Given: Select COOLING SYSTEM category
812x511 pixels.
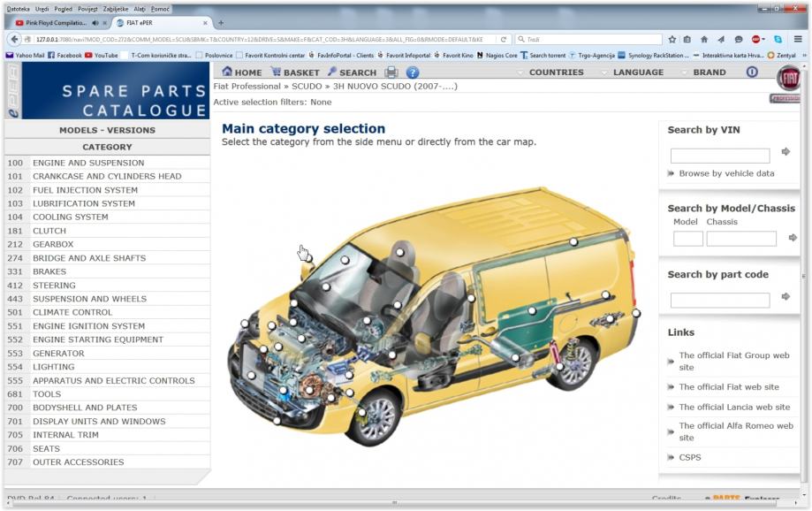Looking at the screenshot, I should (x=107, y=217).
